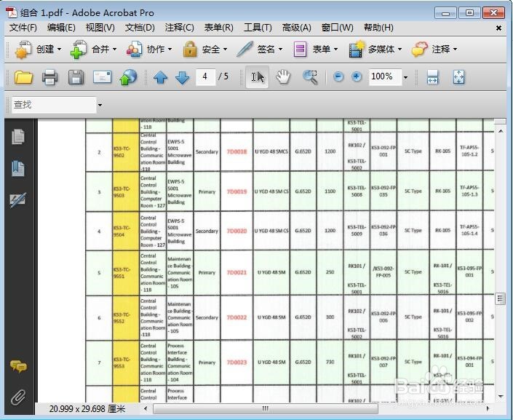Open the 工具(T) menu
The height and width of the screenshot is (420, 513).
(258, 28)
